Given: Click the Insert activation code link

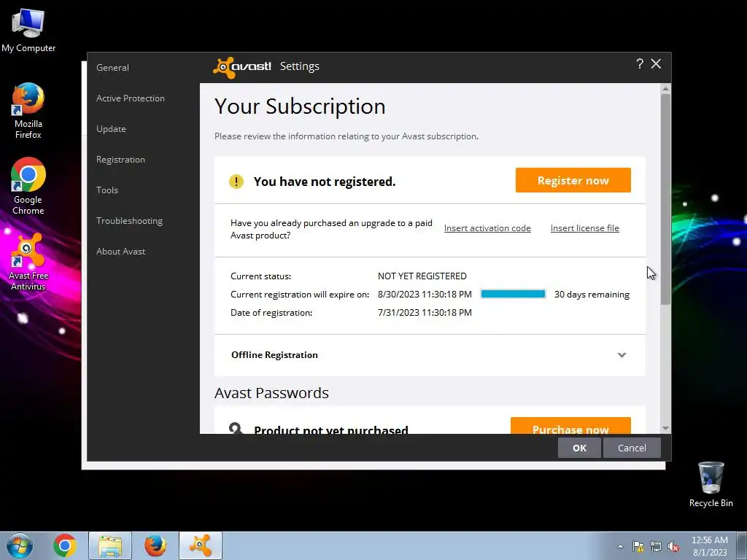Looking at the screenshot, I should pos(487,228).
